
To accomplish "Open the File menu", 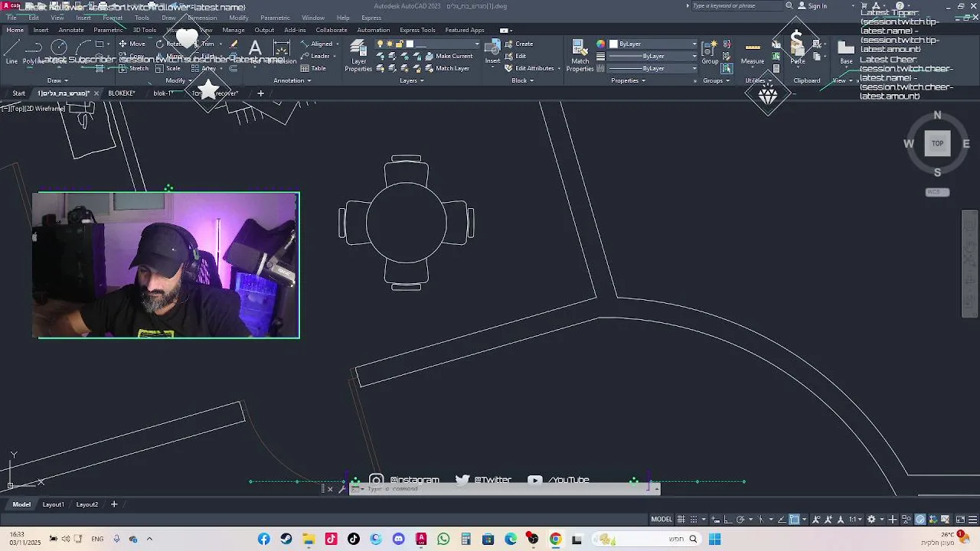I will coord(11,18).
